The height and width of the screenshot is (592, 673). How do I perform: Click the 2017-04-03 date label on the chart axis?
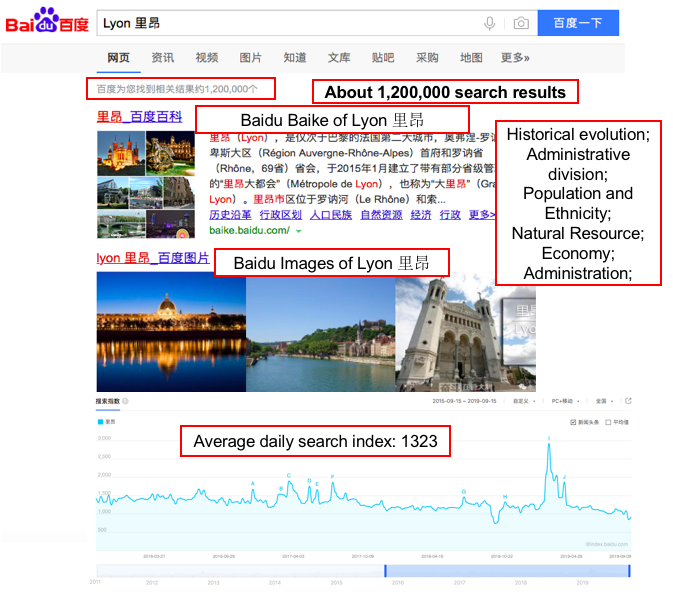pos(293,556)
